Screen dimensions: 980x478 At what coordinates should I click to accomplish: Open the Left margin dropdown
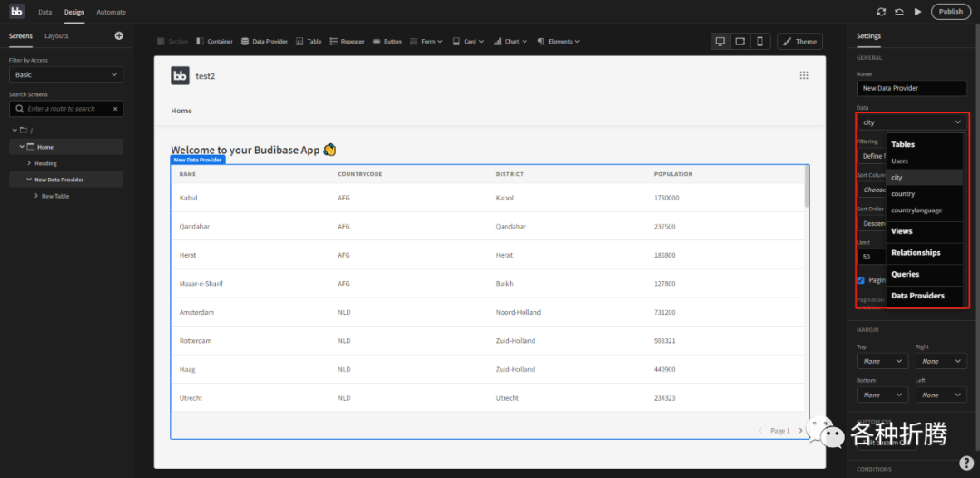point(941,395)
